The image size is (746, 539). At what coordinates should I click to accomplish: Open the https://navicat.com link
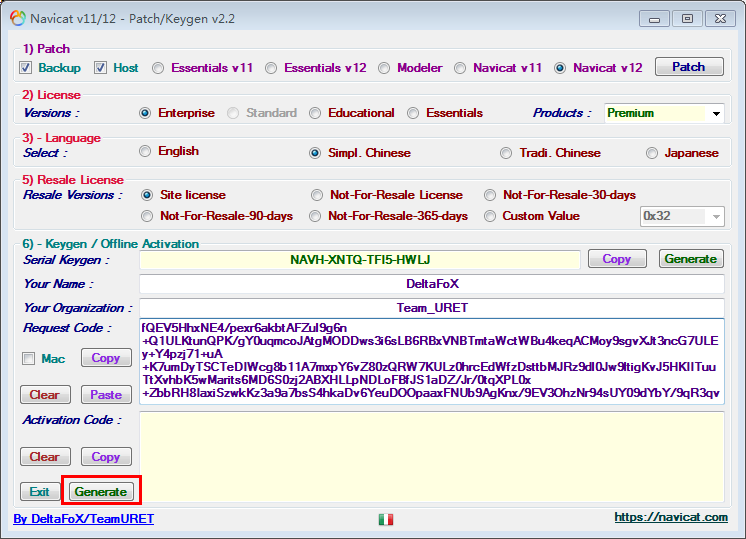(671, 517)
